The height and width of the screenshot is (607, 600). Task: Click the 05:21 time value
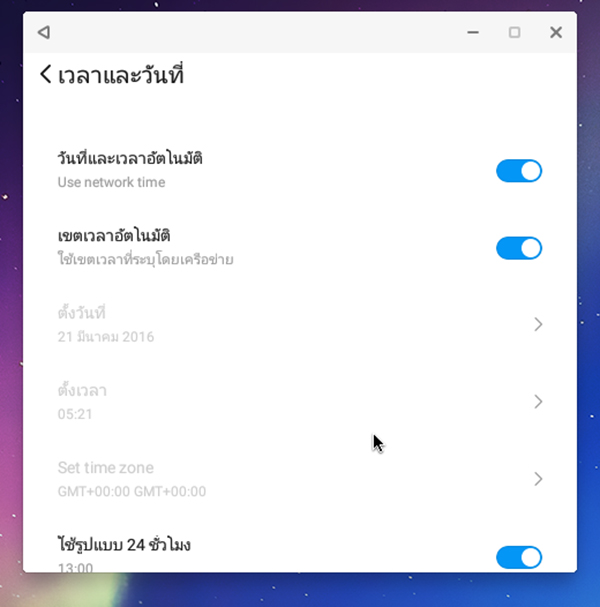point(75,414)
